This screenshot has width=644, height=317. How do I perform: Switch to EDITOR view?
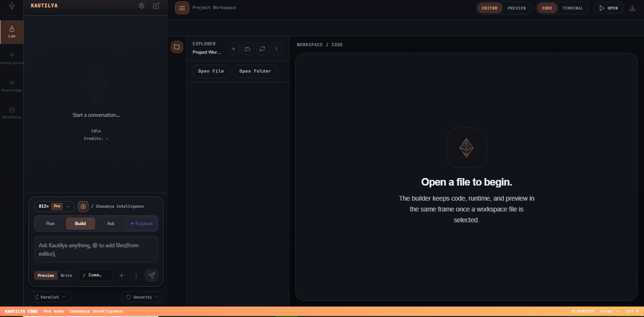490,8
